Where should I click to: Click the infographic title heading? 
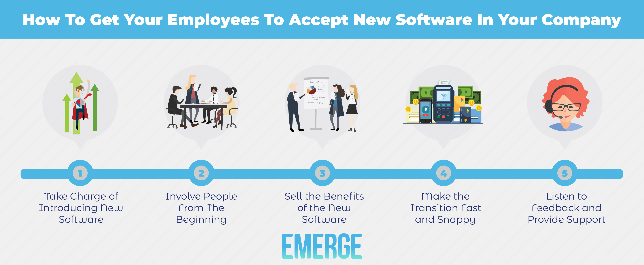(x=322, y=13)
